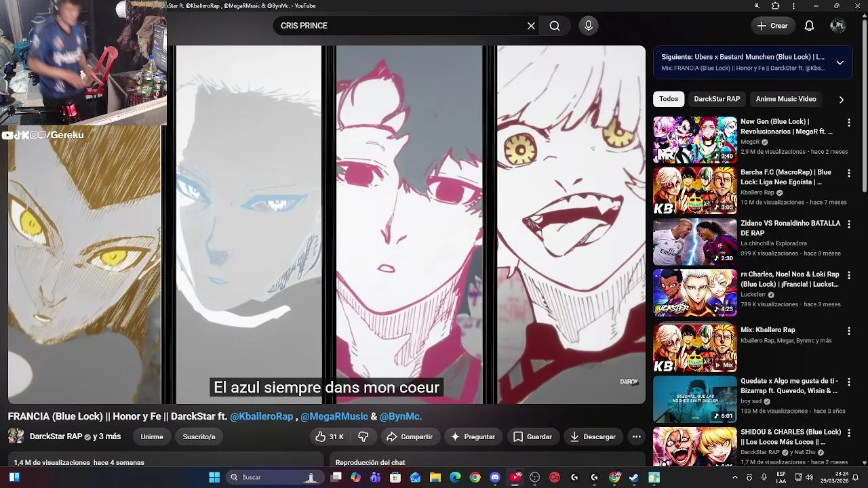Open browser extensions puzzle icon
Image resolution: width=868 pixels, height=488 pixels.
click(775, 5)
